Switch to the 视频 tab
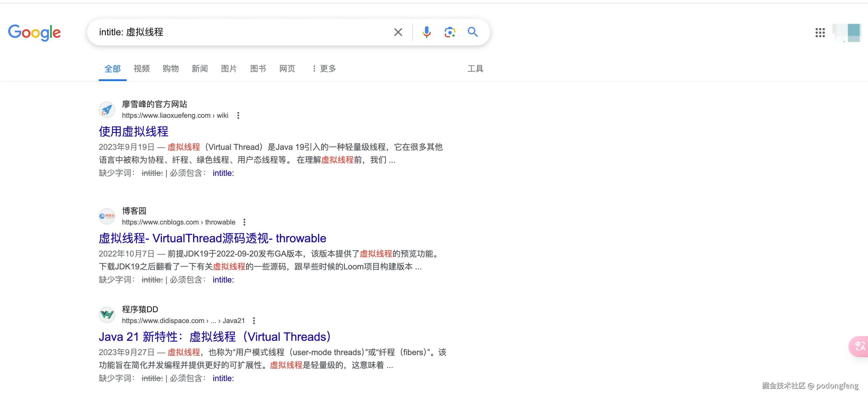 pos(142,69)
